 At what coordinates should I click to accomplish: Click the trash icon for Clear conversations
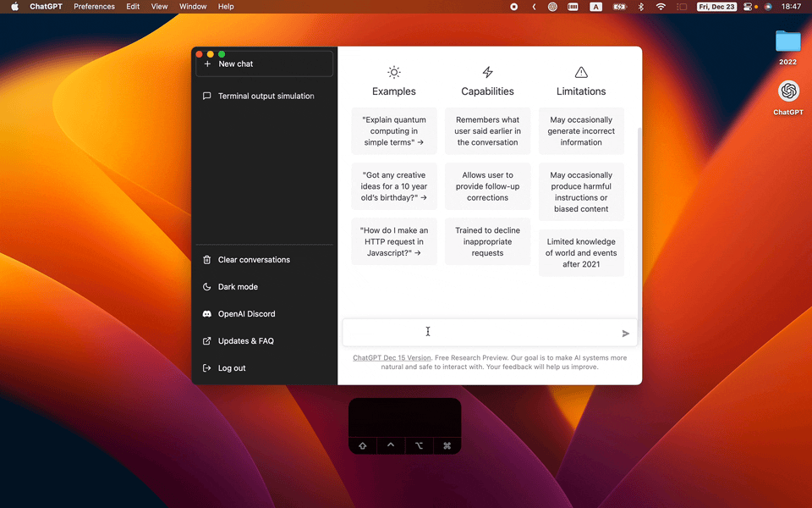[x=207, y=260]
